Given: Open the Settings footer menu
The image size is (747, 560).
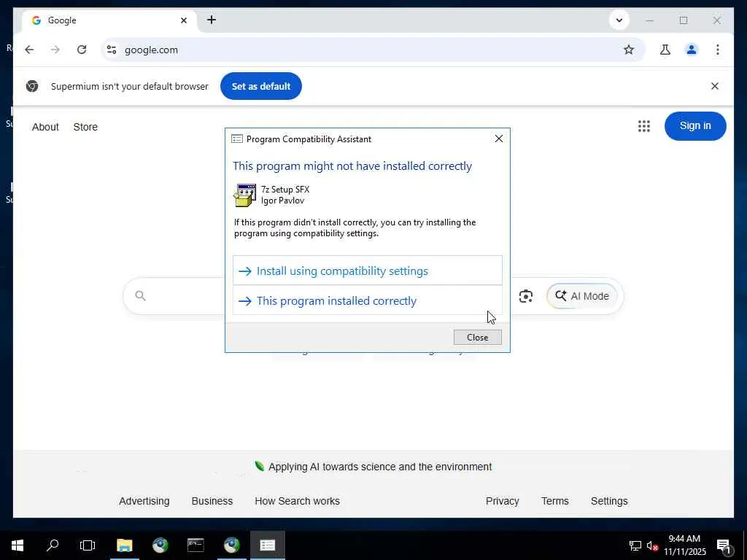Looking at the screenshot, I should point(609,501).
